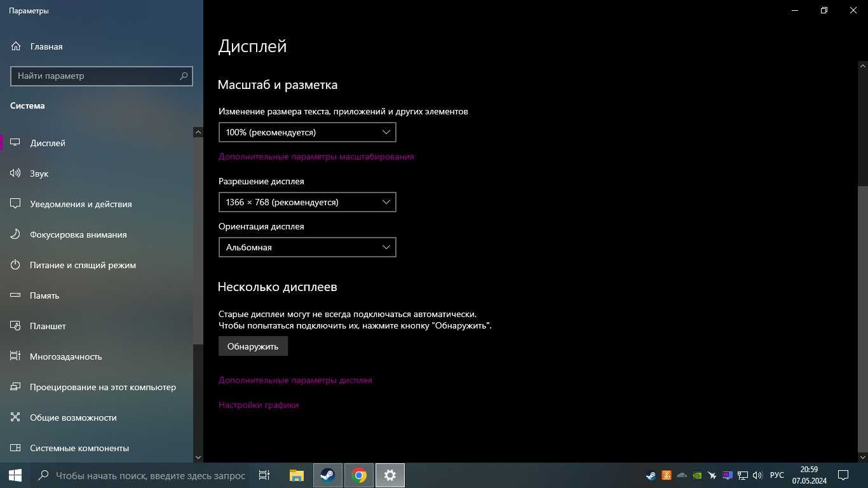
Task: Open the Память section
Action: 44,295
